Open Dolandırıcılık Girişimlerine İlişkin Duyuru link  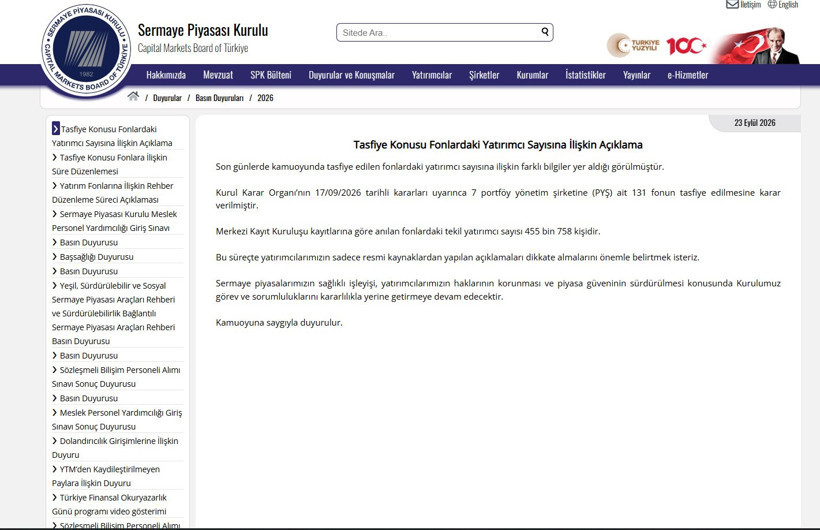[x=115, y=448]
